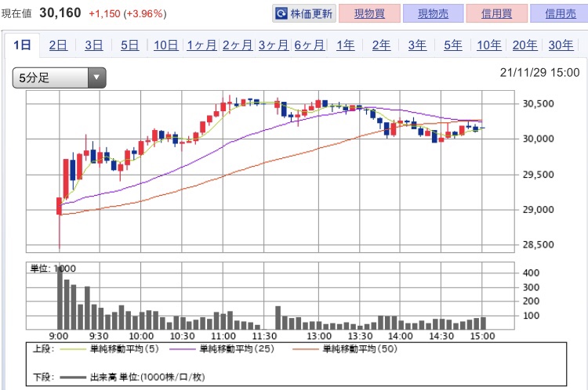This screenshot has height=390, width=588.
Task: Click the 13:00 time axis label
Action: pos(319,336)
